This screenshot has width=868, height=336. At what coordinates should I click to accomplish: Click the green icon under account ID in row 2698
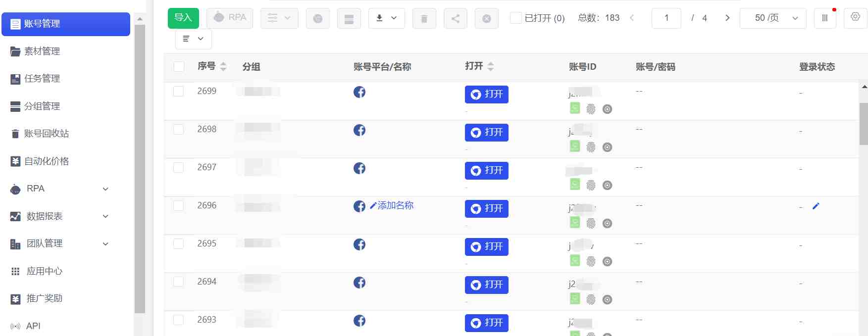(x=575, y=146)
